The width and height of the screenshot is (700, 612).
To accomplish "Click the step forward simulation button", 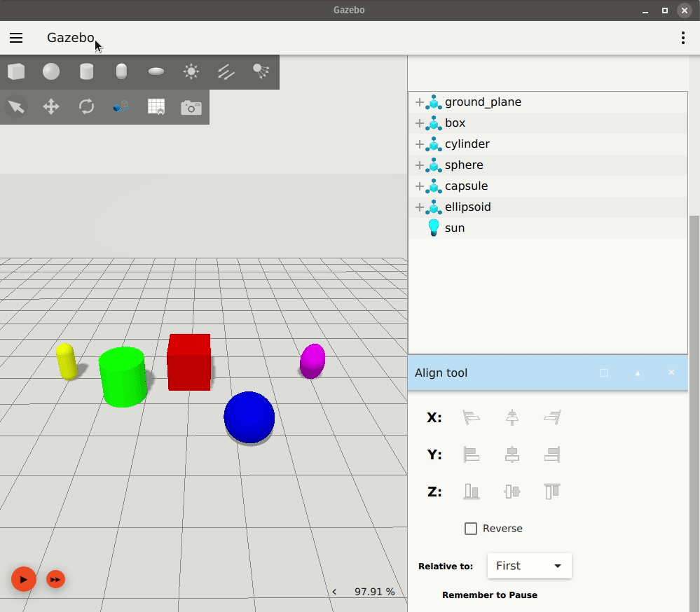I will [x=55, y=580].
